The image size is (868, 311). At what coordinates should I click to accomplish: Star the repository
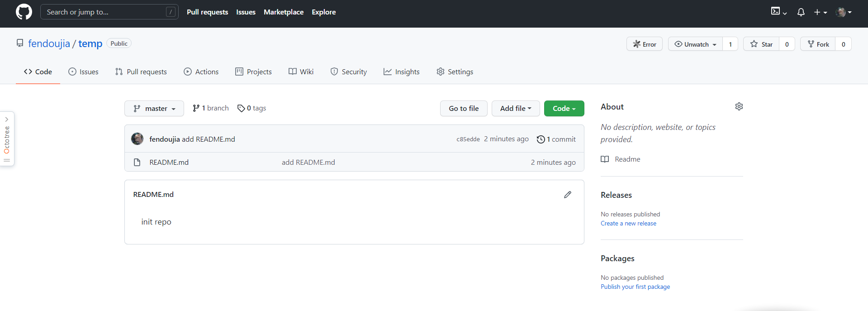[761, 44]
